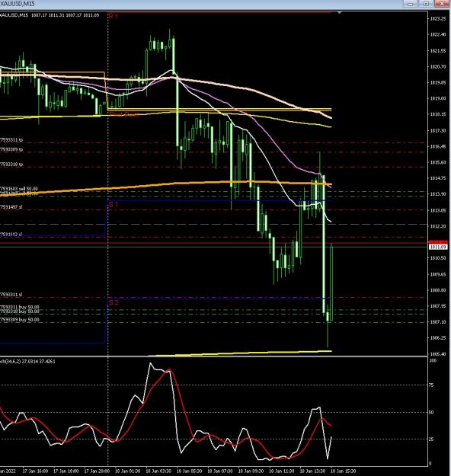451x476 pixels.
Task: Minimize the XAUUSD,M15 chart window
Action: [x=410, y=4]
